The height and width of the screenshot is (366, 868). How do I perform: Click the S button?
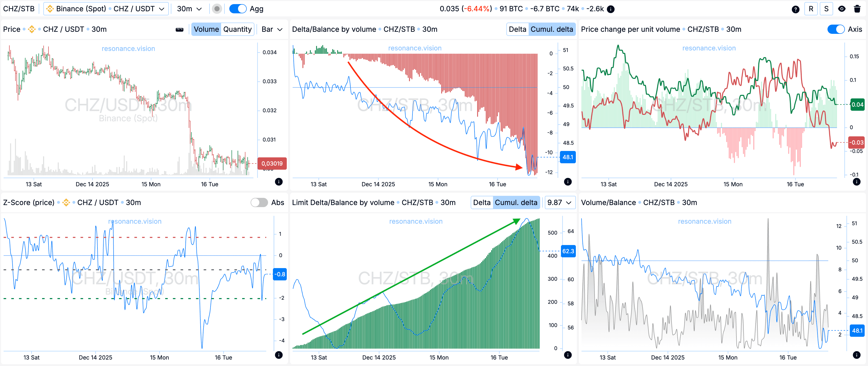(826, 9)
